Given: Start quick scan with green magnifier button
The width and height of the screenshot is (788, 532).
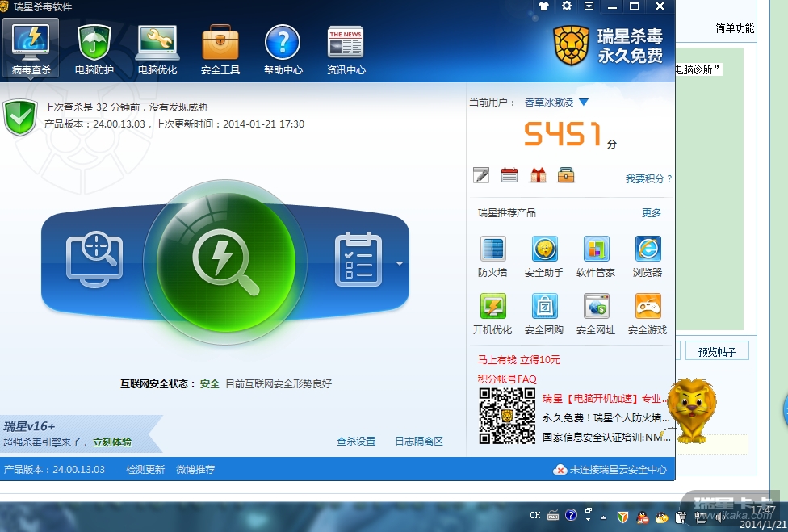Looking at the screenshot, I should click(x=225, y=262).
